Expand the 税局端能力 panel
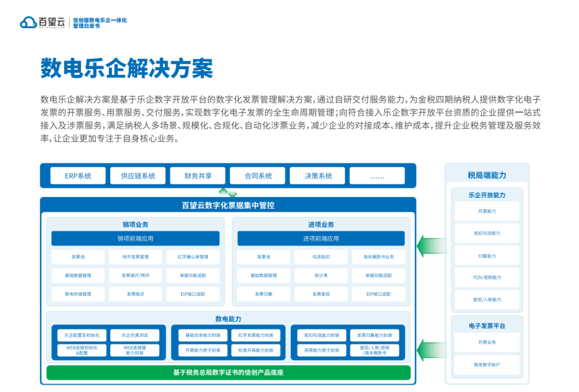 [486, 174]
